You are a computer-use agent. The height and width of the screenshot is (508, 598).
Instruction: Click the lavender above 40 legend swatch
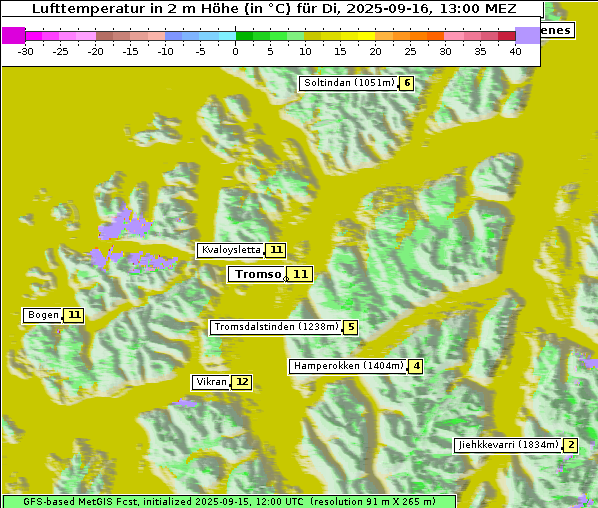tap(527, 35)
